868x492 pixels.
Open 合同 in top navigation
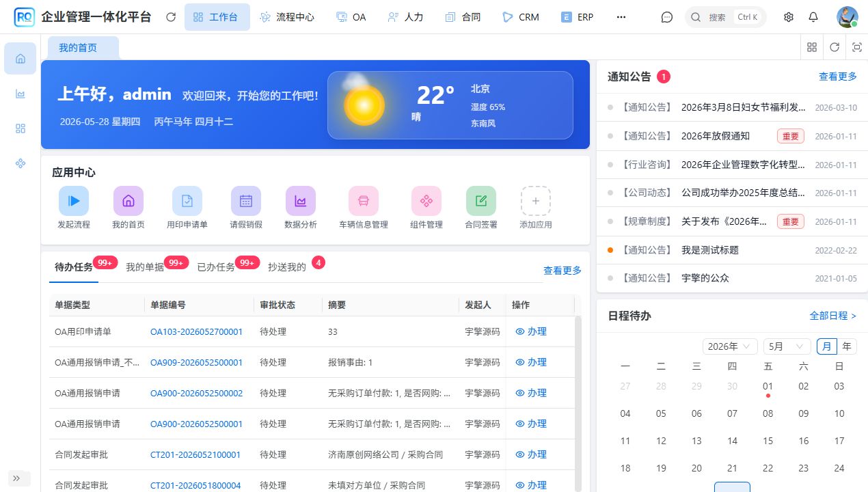coord(462,17)
